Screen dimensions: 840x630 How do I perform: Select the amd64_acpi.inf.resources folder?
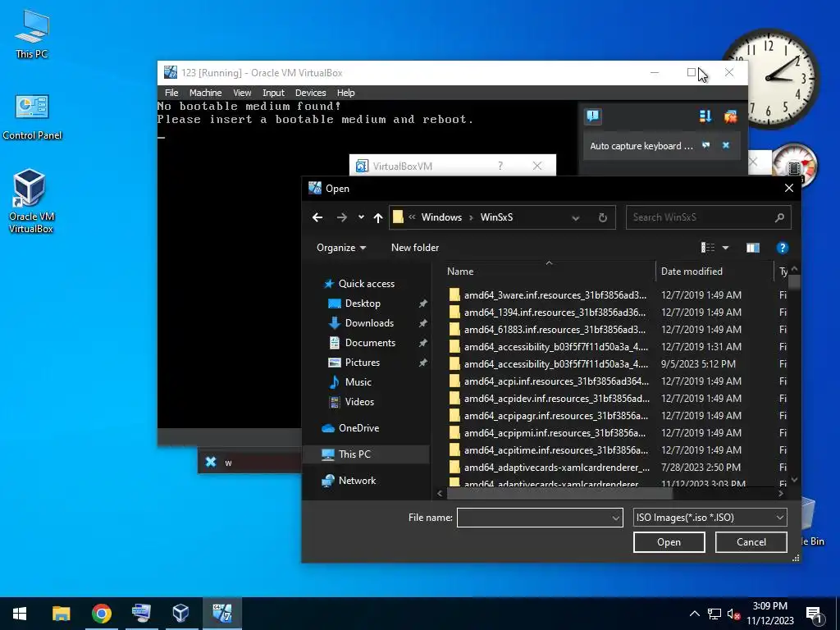click(x=555, y=381)
